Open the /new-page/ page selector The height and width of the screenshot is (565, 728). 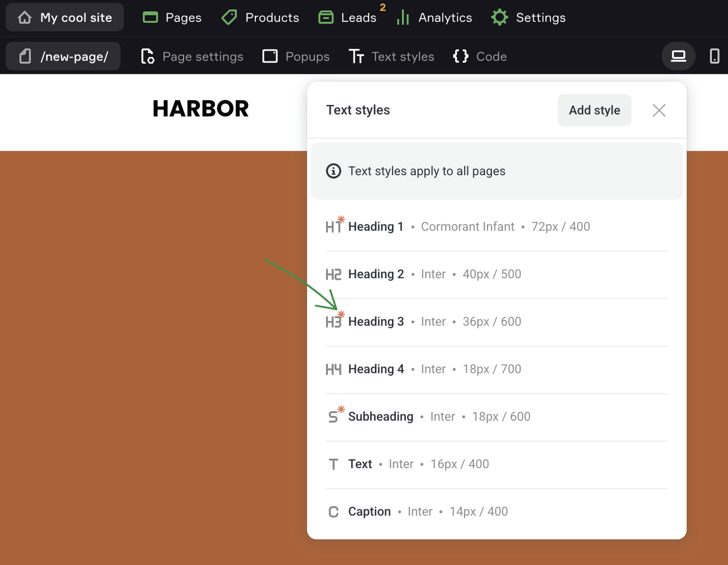coord(63,56)
